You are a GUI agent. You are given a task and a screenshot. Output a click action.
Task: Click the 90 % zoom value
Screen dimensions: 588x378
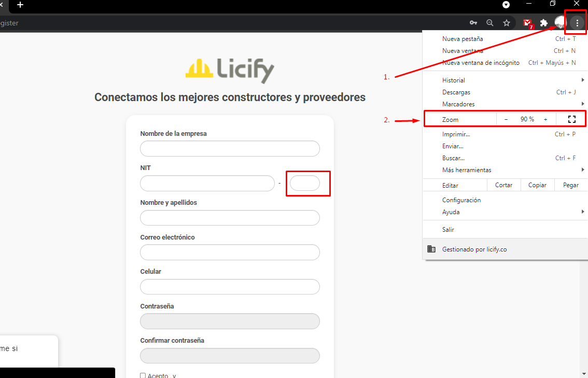pyautogui.click(x=527, y=119)
